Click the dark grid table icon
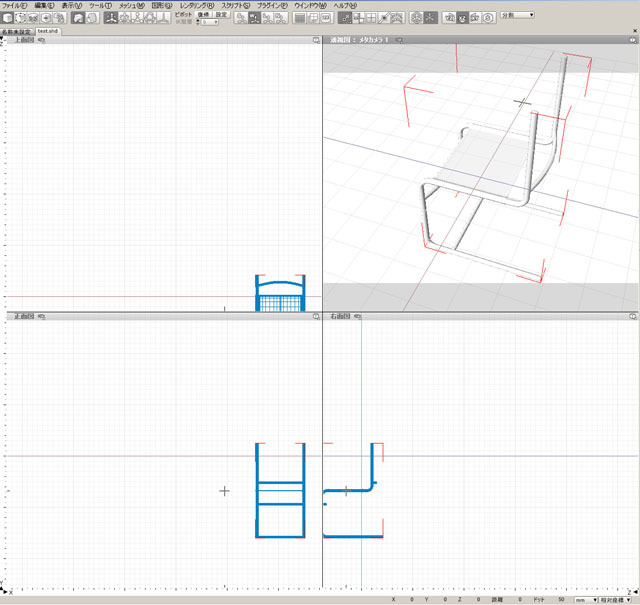 coord(300,18)
